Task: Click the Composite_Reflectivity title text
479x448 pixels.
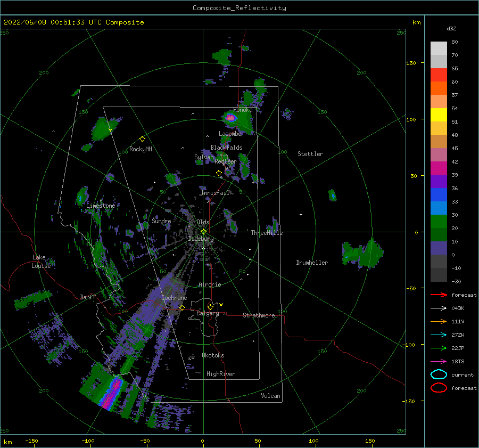Action: pos(240,8)
